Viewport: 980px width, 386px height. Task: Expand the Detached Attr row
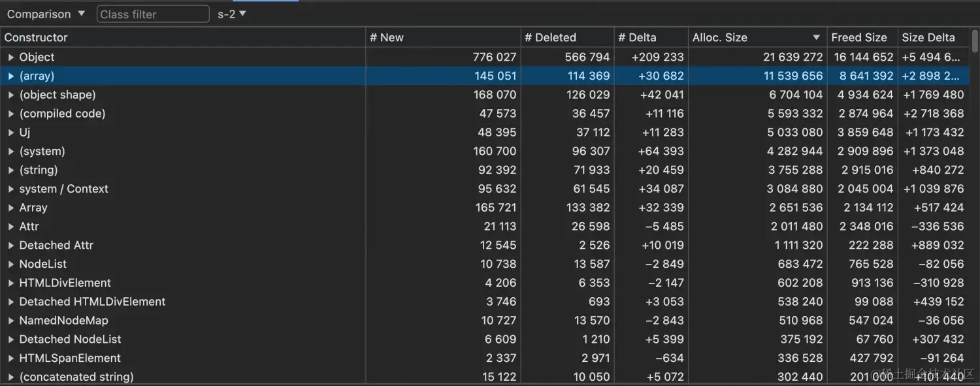tap(10, 246)
